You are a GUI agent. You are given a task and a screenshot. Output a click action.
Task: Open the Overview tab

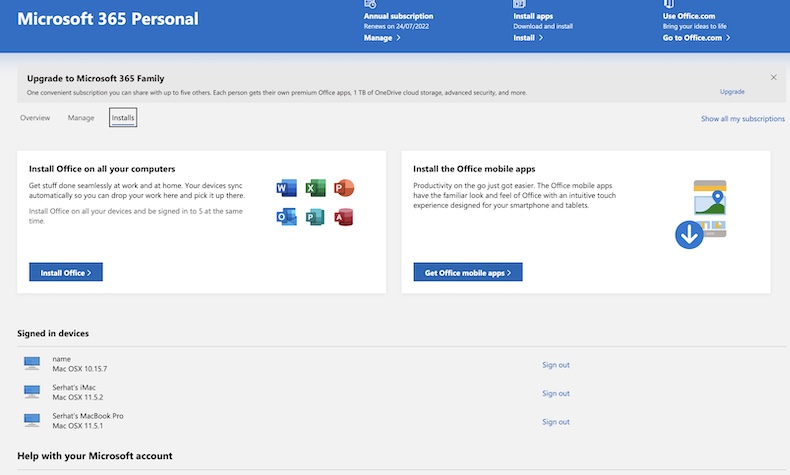(x=35, y=118)
